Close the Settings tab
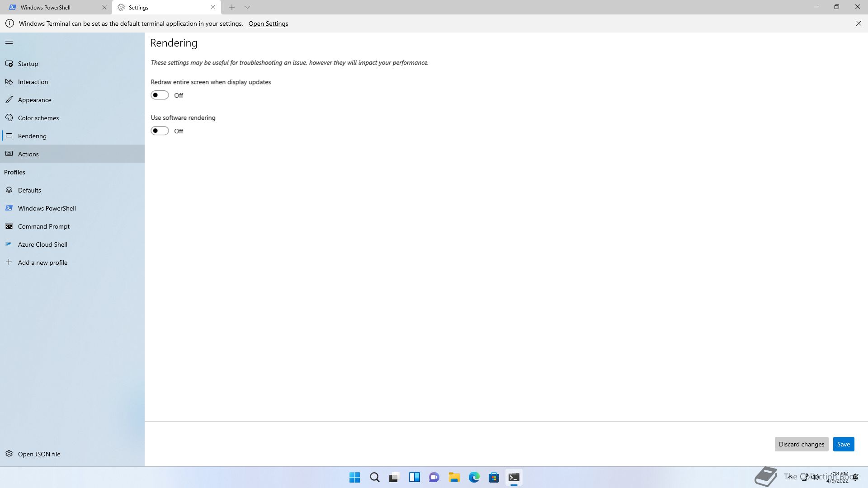This screenshot has width=868, height=488. [213, 7]
